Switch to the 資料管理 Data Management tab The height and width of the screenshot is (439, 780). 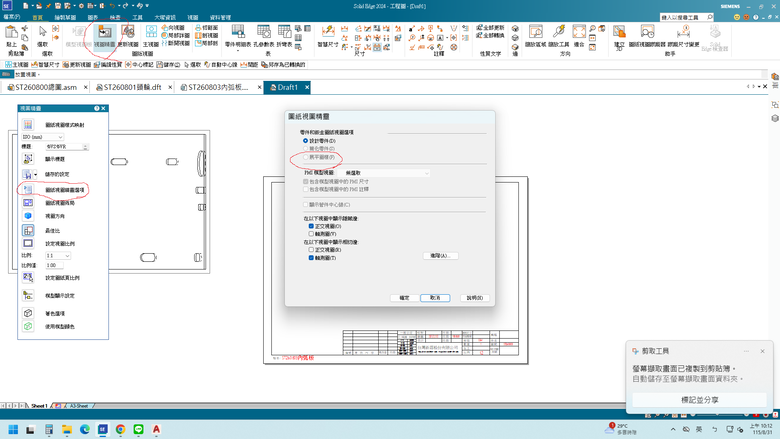(x=220, y=17)
